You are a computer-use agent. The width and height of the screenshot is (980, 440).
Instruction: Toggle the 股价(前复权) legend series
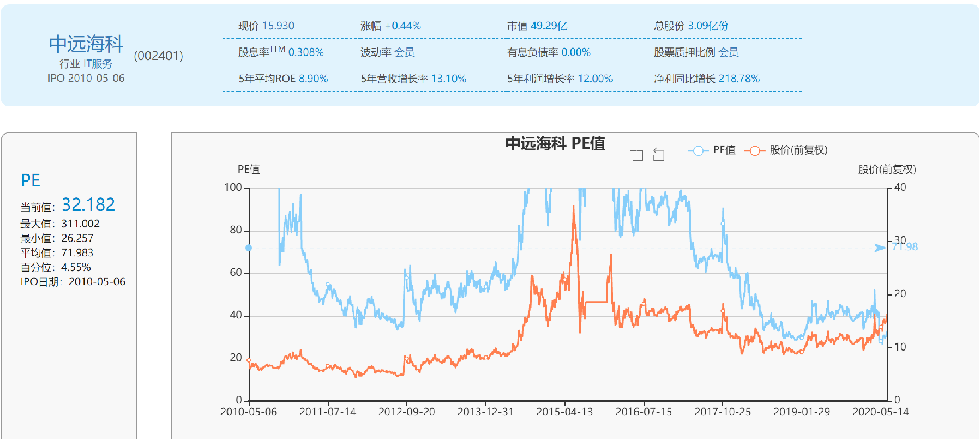pyautogui.click(x=786, y=150)
